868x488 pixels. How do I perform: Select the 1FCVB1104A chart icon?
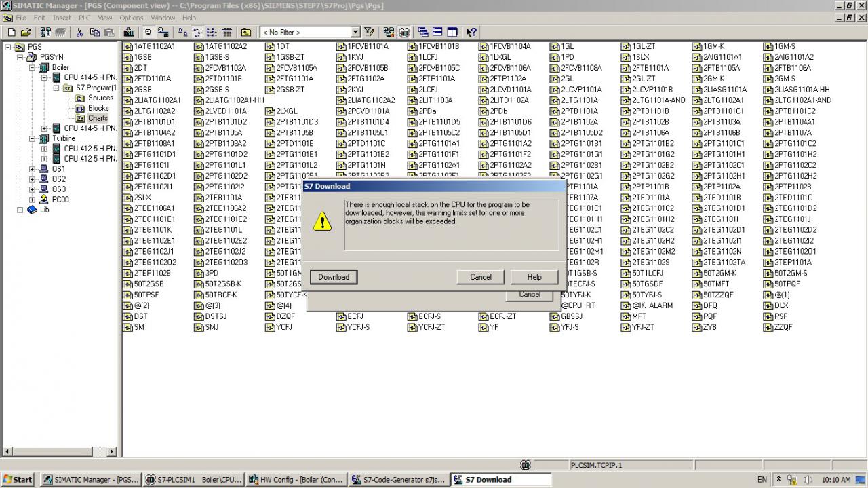tap(484, 47)
